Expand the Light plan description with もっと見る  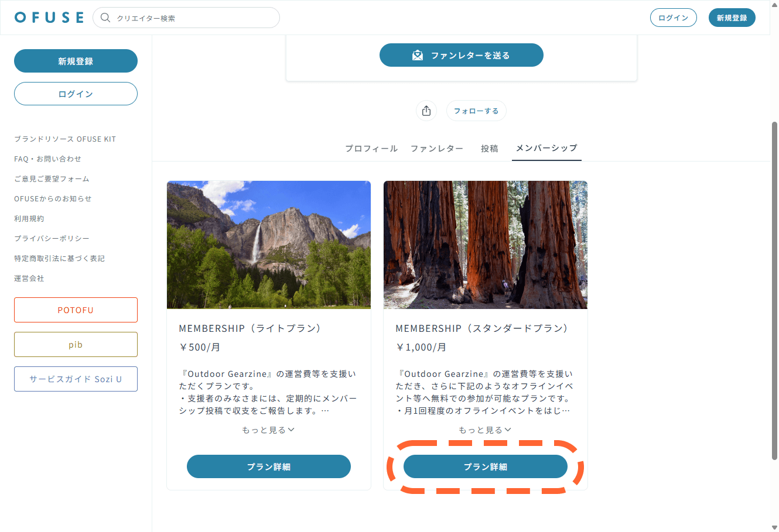pos(268,430)
